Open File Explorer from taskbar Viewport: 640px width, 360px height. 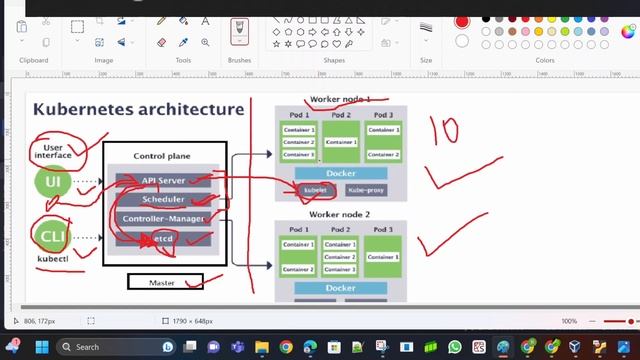262,347
